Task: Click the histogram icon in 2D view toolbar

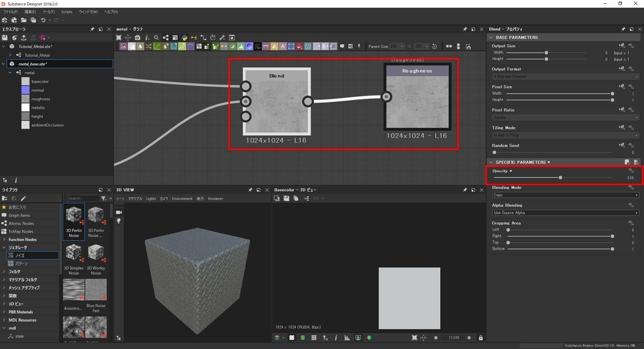Action: coord(346,338)
